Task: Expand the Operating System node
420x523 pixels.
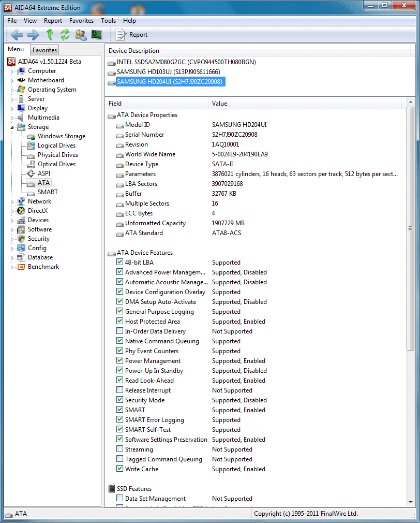Action: (12, 90)
